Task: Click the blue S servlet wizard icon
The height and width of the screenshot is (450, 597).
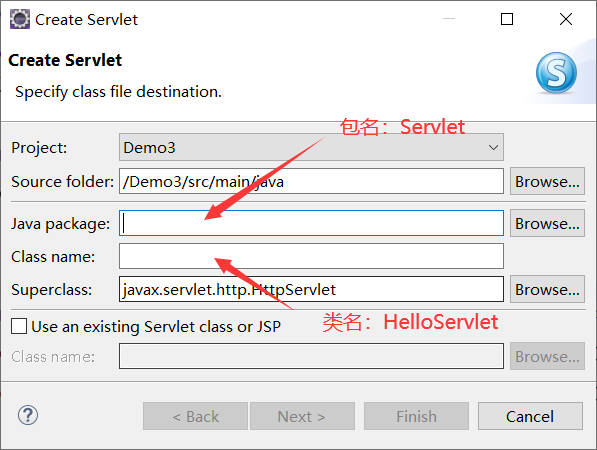Action: coord(556,73)
